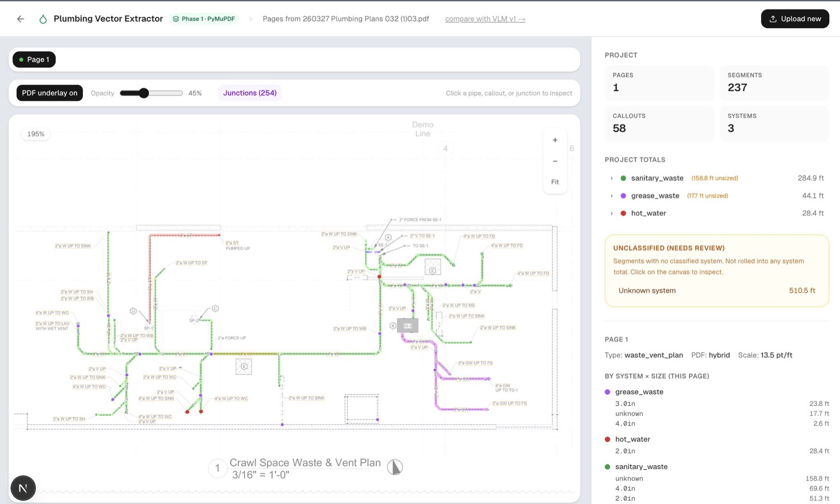Viewport: 840px width, 504px height.
Task: Click the Scale 13.5 pt/ft value
Action: click(776, 355)
